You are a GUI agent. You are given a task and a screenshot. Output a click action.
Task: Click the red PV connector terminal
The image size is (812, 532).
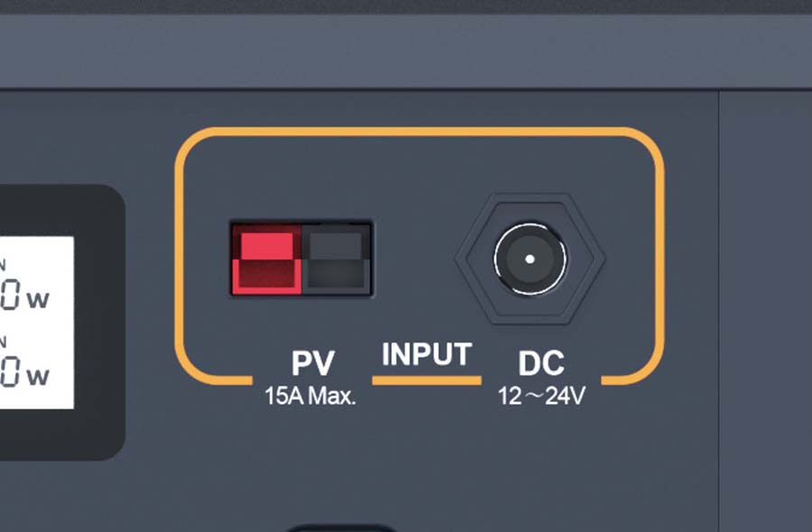tap(266, 260)
